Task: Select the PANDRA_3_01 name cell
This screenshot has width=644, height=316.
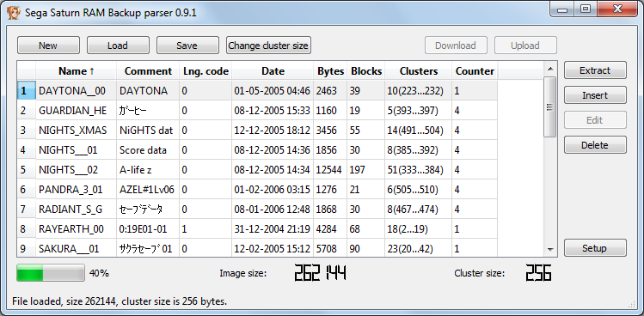Action: (77, 189)
